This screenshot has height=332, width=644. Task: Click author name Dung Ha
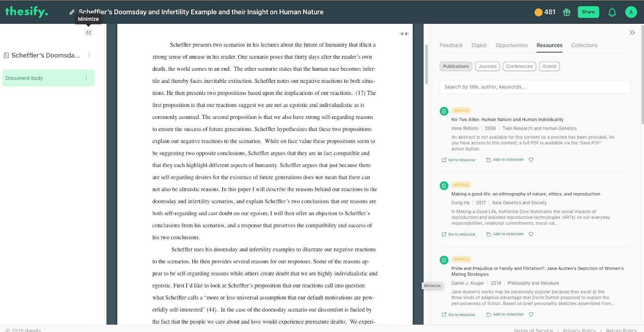click(x=460, y=203)
